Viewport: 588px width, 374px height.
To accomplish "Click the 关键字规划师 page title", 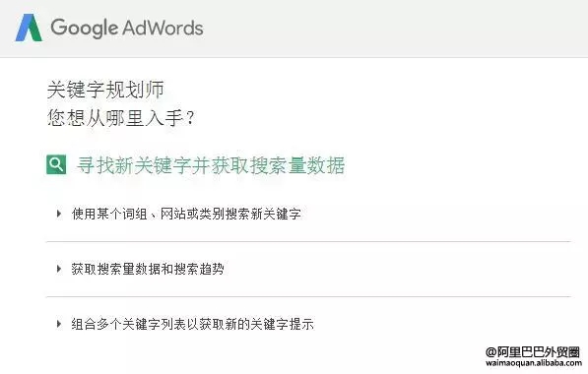I will pyautogui.click(x=105, y=90).
